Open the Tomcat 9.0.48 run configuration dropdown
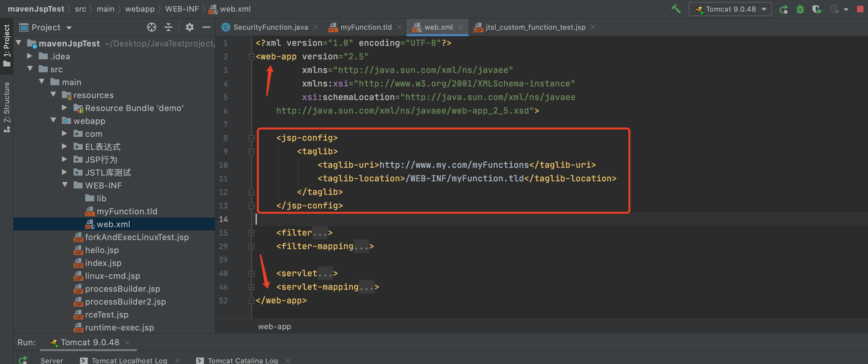Viewport: 868px width, 364px height. point(730,9)
